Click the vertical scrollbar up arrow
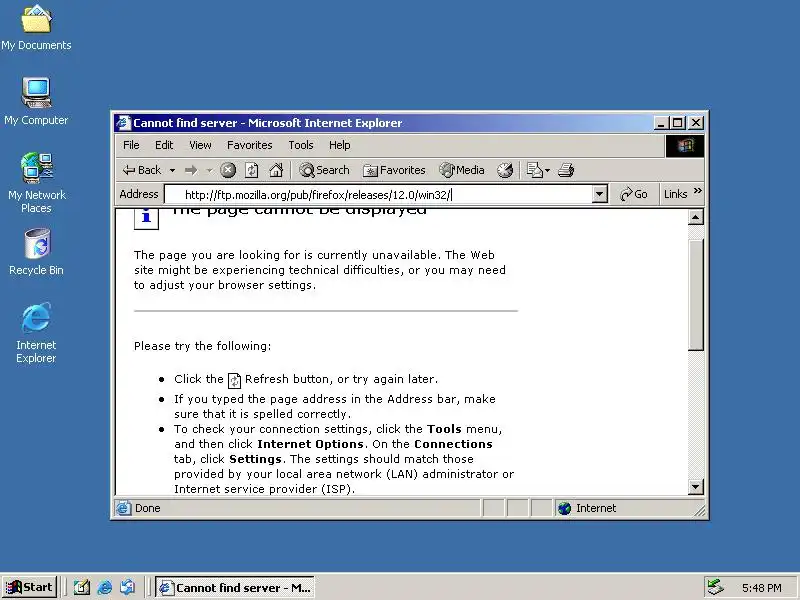The image size is (800, 600). click(x=695, y=218)
